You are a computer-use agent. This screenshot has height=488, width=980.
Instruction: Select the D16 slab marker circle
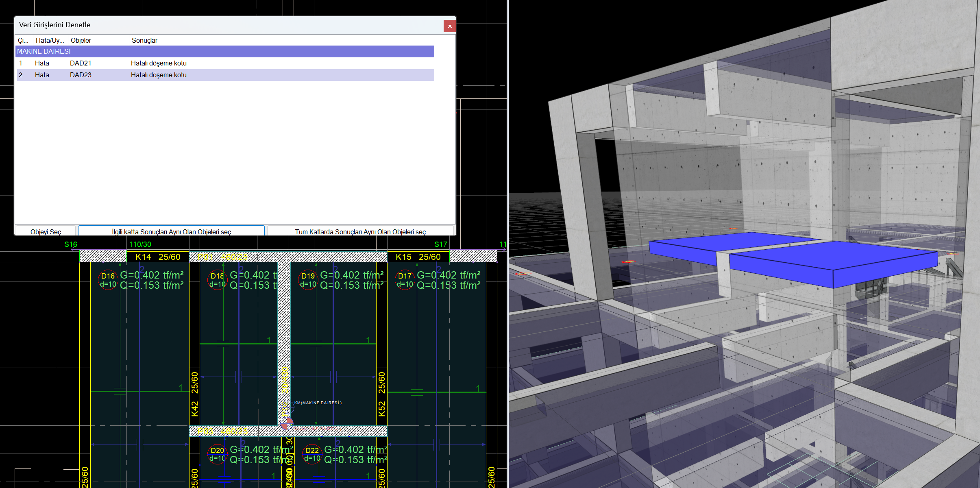[108, 280]
